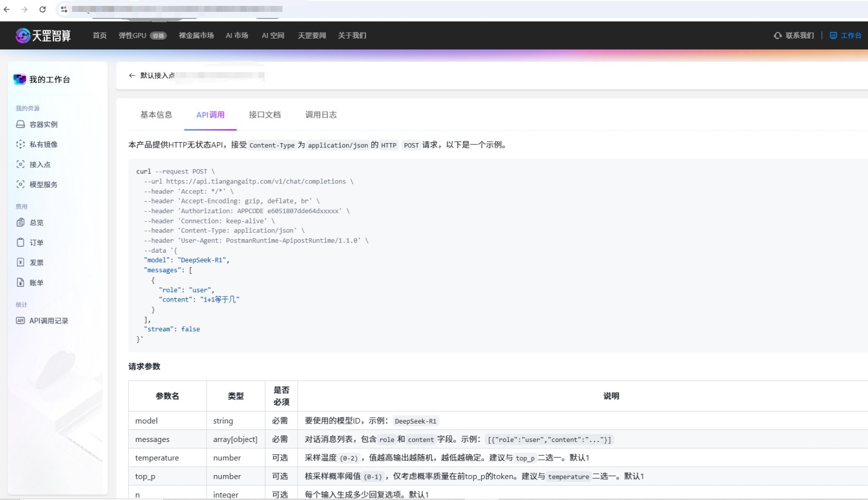Viewport: 868px width, 500px height.
Task: Open 私有镜像 via its sidebar icon
Action: [x=20, y=144]
